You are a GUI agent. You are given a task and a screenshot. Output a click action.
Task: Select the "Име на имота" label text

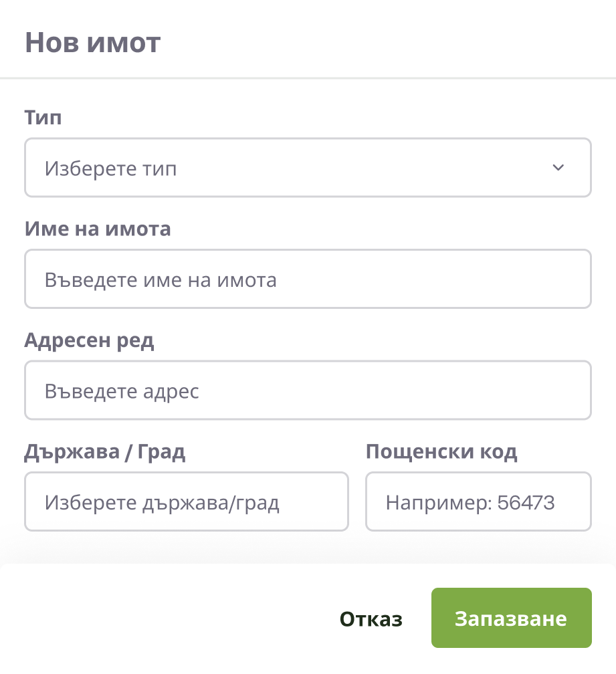[x=98, y=229]
